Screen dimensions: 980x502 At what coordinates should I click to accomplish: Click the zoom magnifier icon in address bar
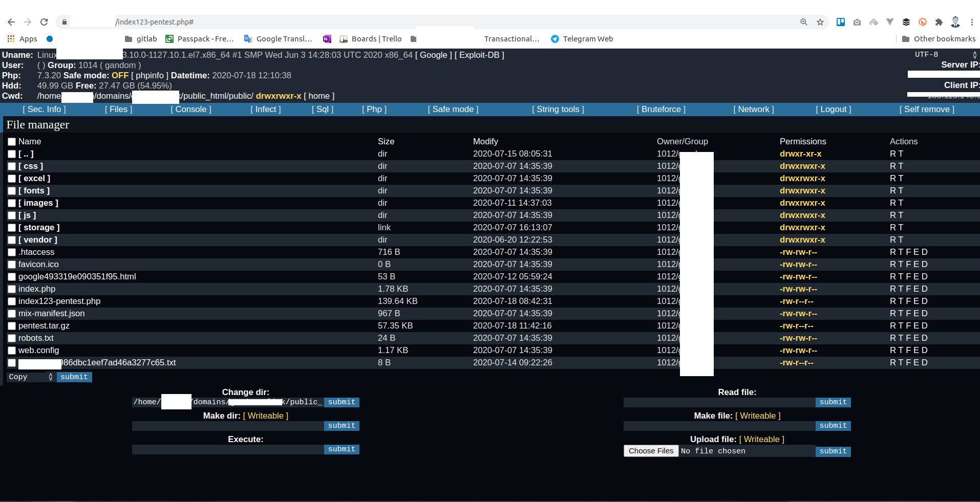(x=804, y=21)
